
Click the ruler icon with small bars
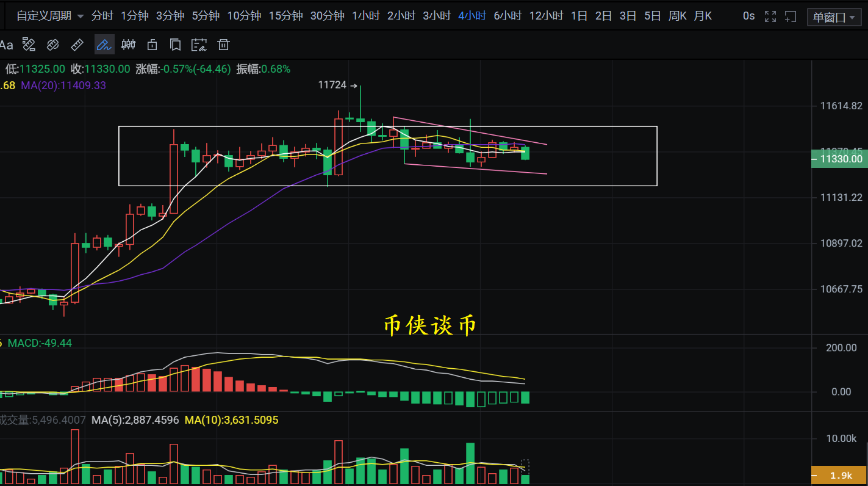(x=29, y=45)
